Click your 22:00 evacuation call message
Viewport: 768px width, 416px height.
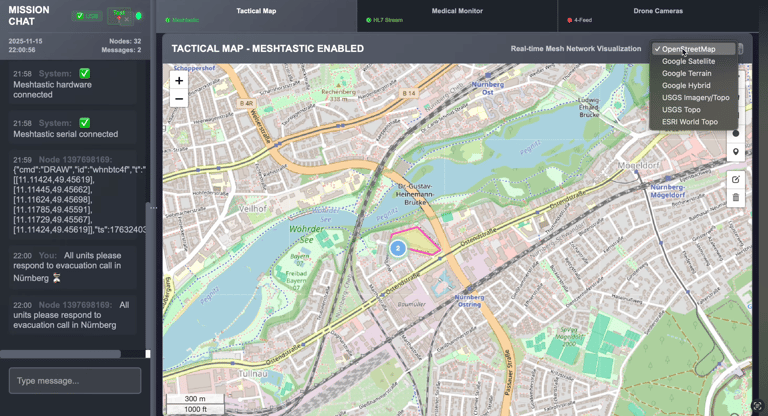pyautogui.click(x=72, y=267)
